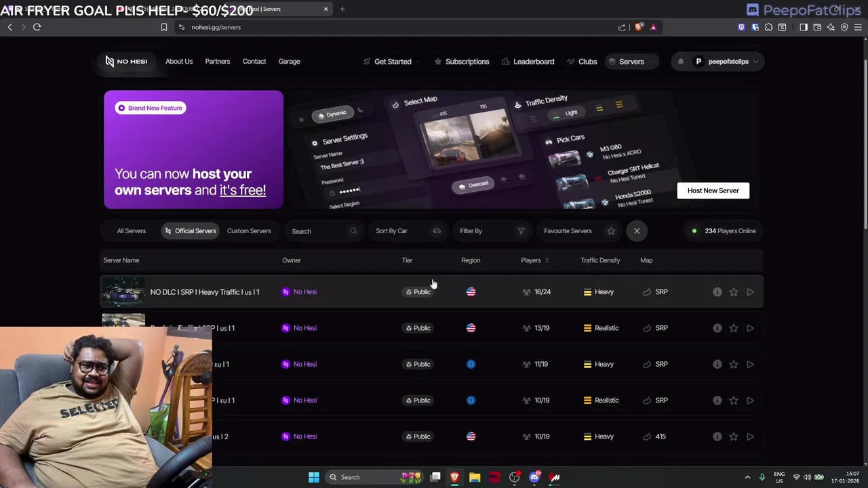This screenshot has height=488, width=868.
Task: Open the Brave VPN shield icon
Action: coord(844,27)
